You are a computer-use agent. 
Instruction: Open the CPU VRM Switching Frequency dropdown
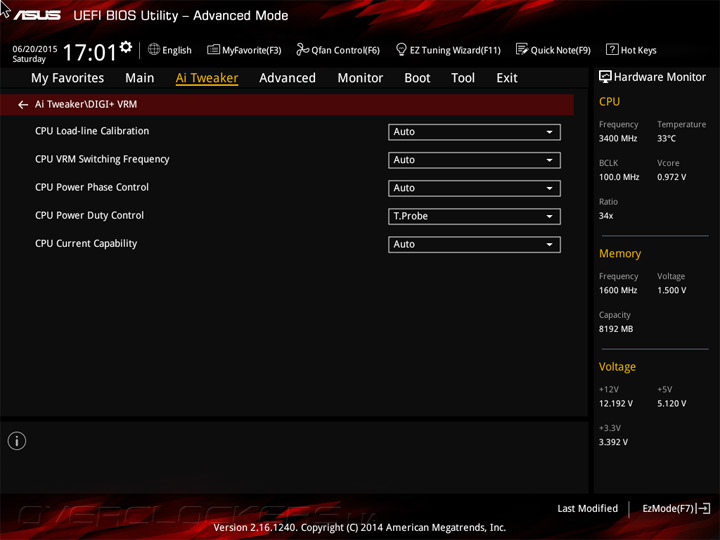coord(474,160)
